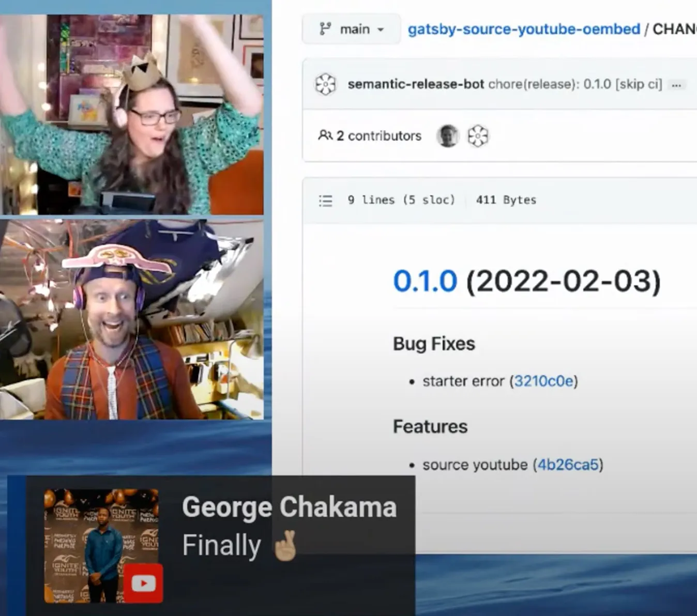Expand the commit message with the ellipsis button
Viewport: 697px width, 616px height.
pyautogui.click(x=677, y=85)
